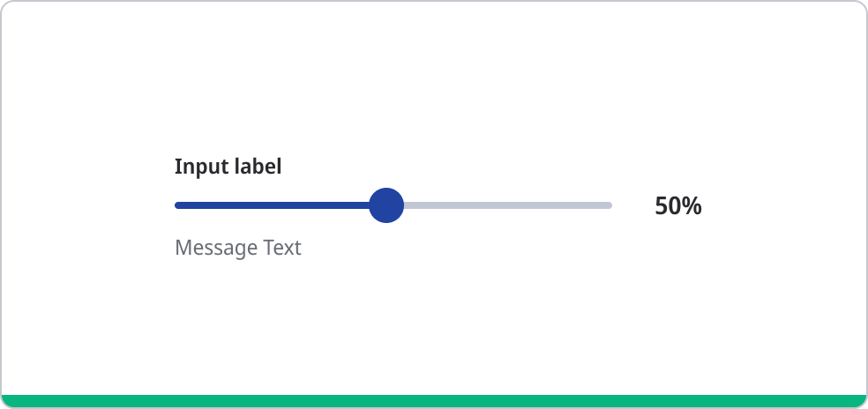868x409 pixels.
Task: Click the 50% value readout
Action: (x=677, y=206)
